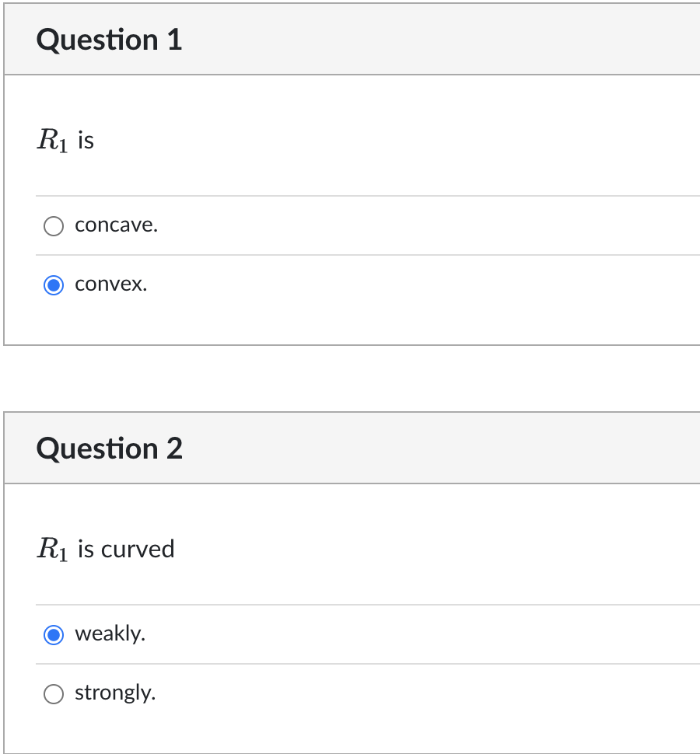Viewport: 700px width, 754px height.
Task: Click the "convex." answer label text
Action: (110, 284)
